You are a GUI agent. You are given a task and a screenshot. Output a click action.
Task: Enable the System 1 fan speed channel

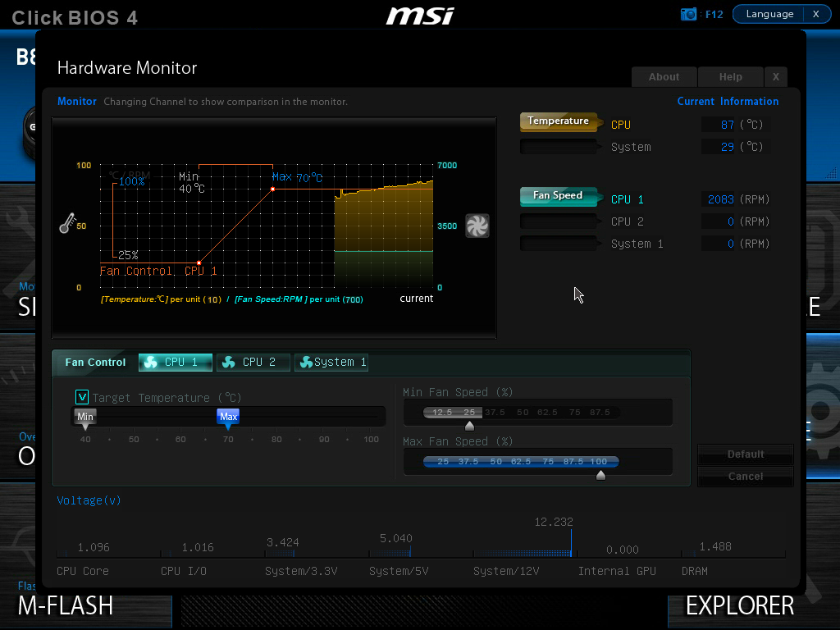[x=559, y=243]
